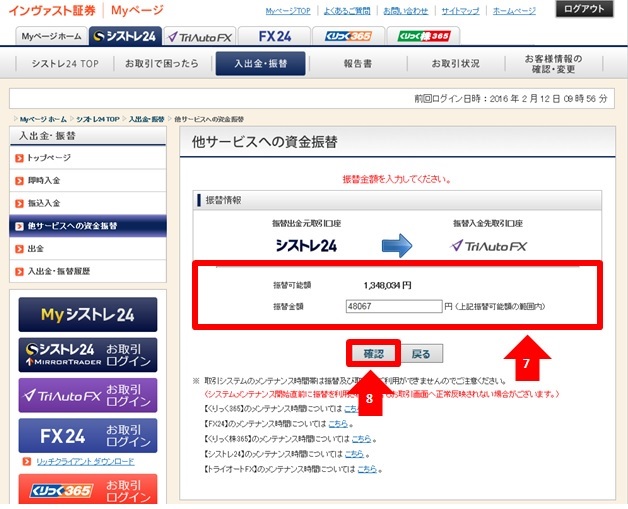
Task: Switch to the シストレ24 service tab
Action: click(125, 36)
